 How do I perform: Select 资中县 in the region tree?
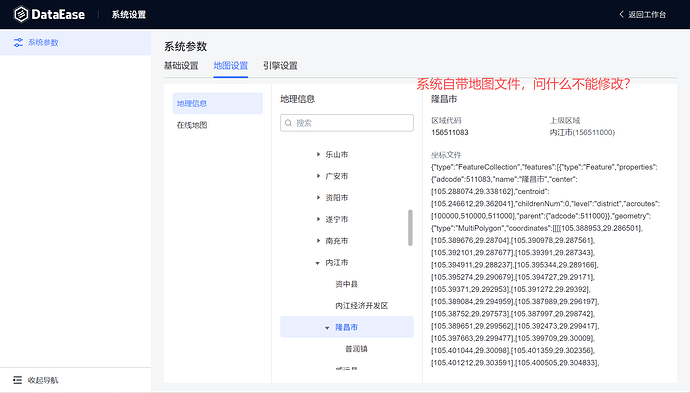[346, 284]
